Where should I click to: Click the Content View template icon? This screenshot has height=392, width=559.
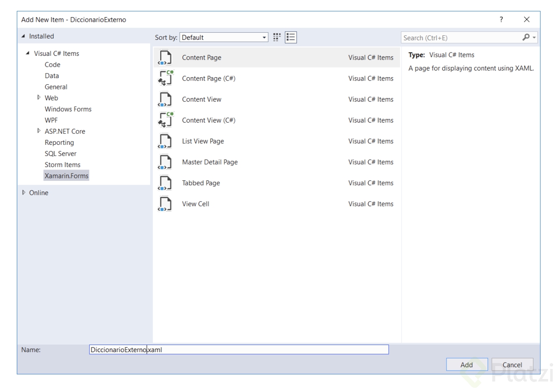point(165,99)
